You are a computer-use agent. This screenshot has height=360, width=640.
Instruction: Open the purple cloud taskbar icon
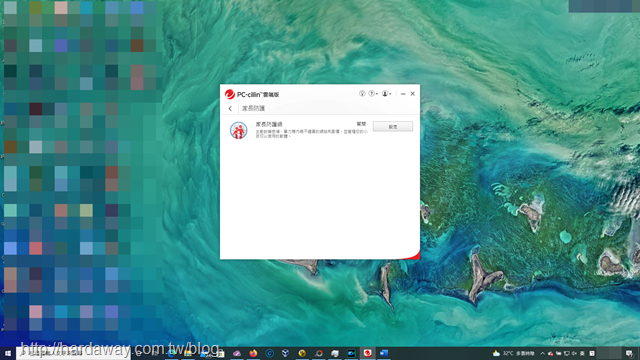tap(237, 353)
